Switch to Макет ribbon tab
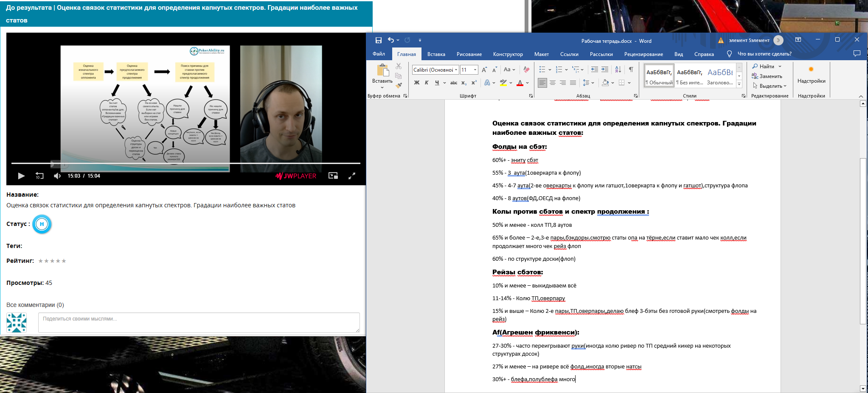This screenshot has width=868, height=393. 541,54
